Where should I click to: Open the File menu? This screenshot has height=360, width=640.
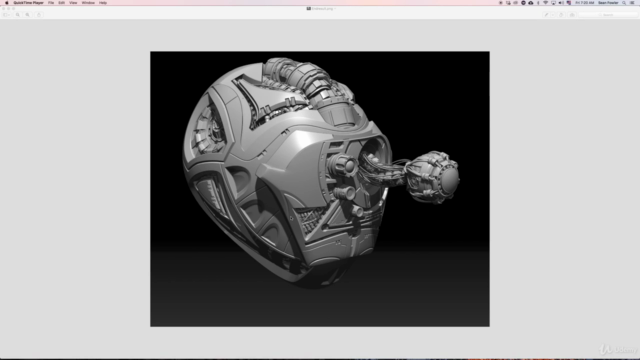point(51,3)
